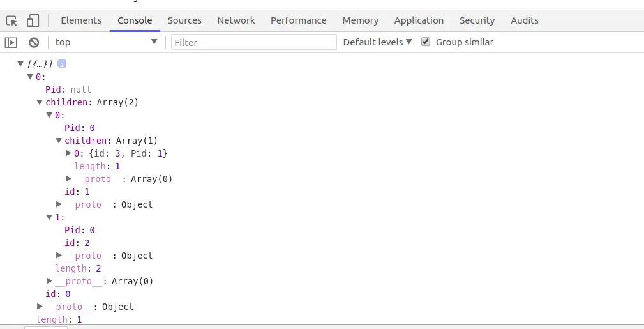Image resolution: width=644 pixels, height=329 pixels.
Task: Collapse the root [{…}] array
Action: point(20,64)
